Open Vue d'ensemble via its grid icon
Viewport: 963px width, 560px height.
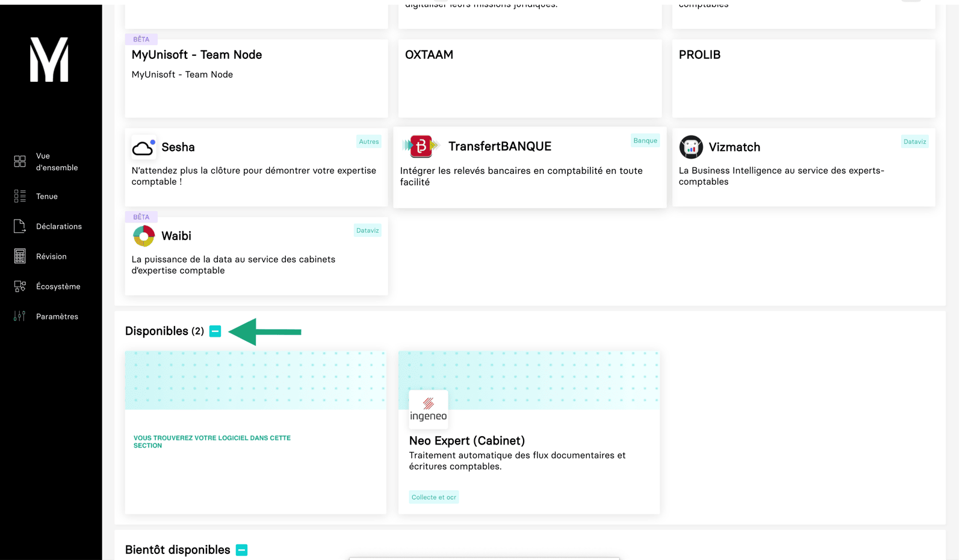pyautogui.click(x=20, y=161)
